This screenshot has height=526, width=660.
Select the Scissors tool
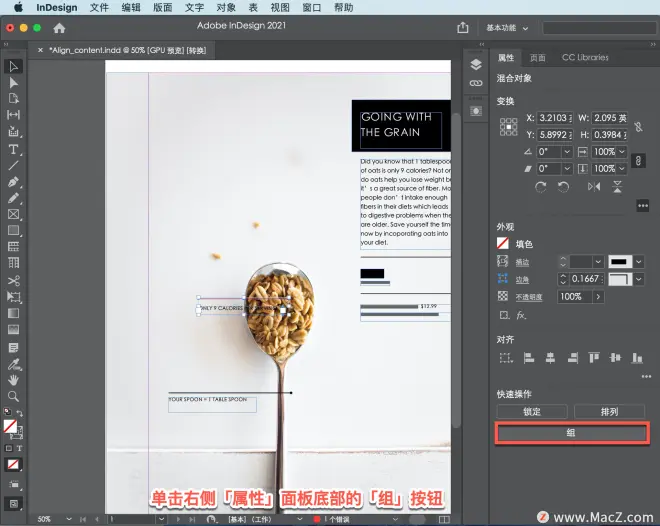13,280
